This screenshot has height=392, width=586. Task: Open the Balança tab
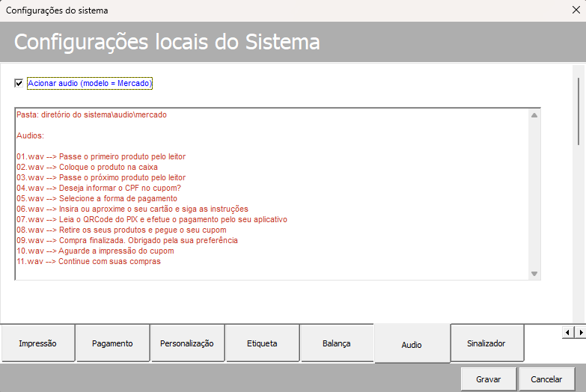point(336,343)
